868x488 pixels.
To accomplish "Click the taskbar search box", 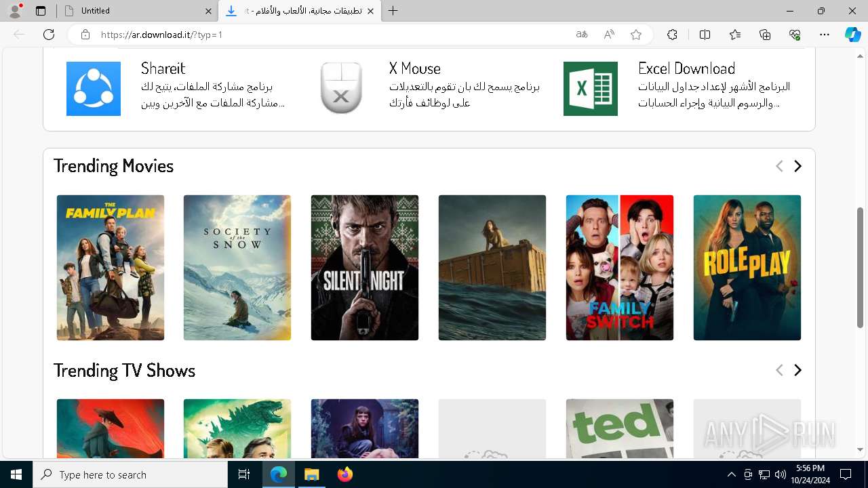I will click(x=130, y=474).
